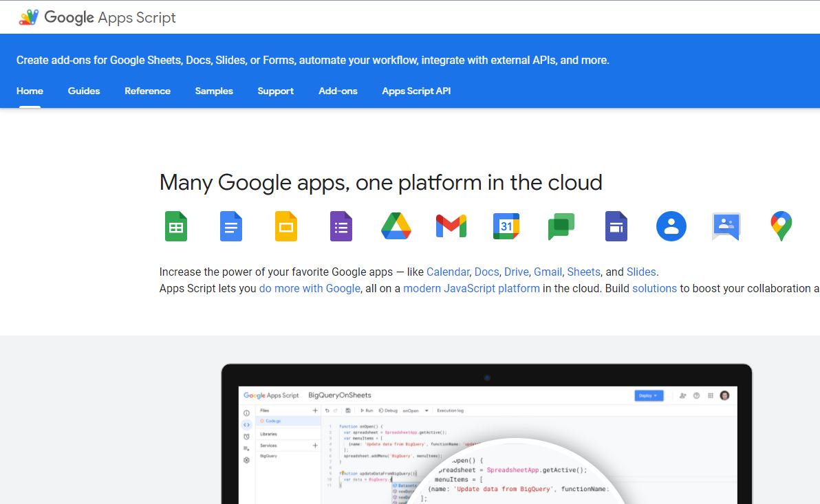
Task: Click the purple Google Forms icon
Action: (x=341, y=226)
